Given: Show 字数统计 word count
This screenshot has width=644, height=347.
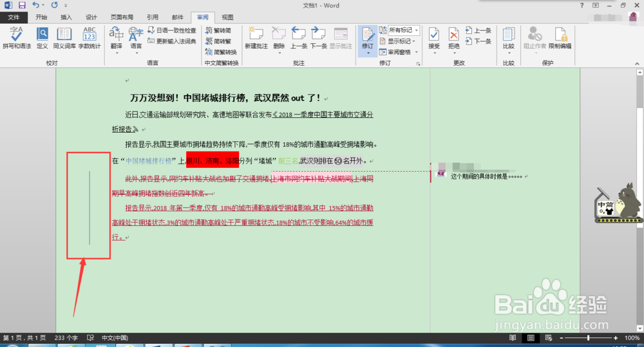Looking at the screenshot, I should point(90,38).
